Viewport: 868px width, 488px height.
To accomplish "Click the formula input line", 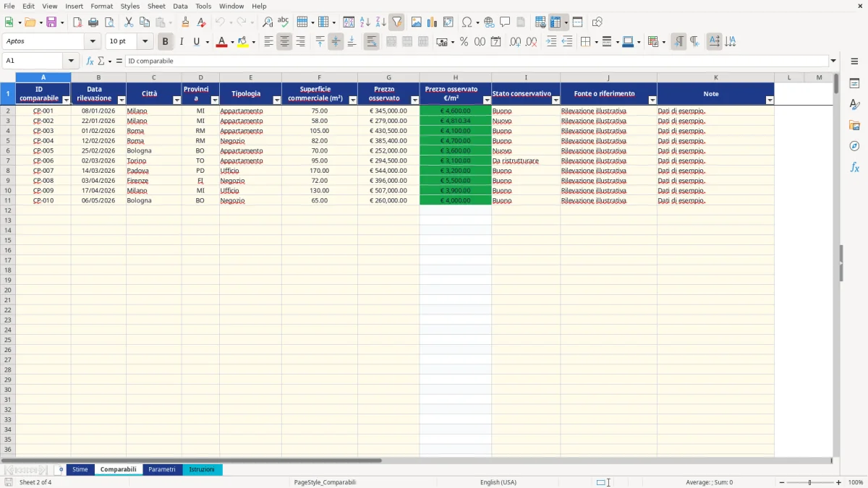I will tap(477, 61).
